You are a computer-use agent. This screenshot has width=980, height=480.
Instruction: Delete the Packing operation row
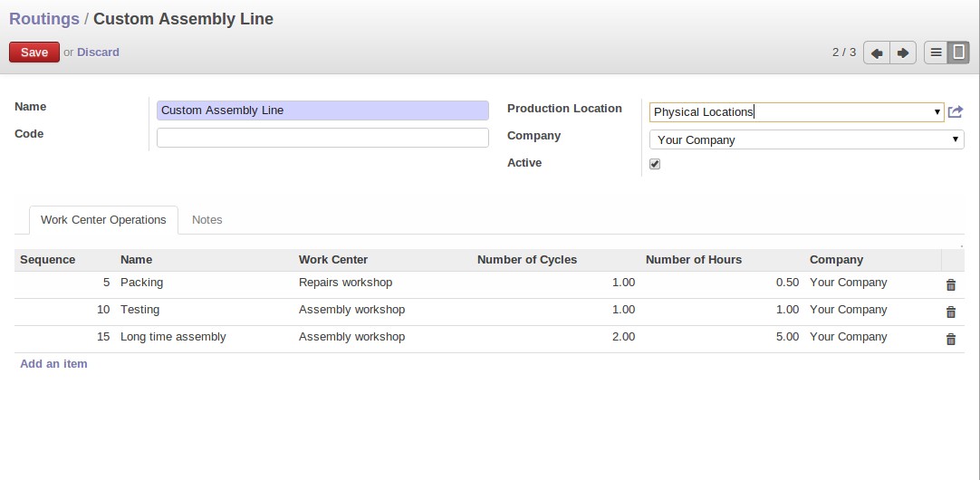tap(951, 285)
